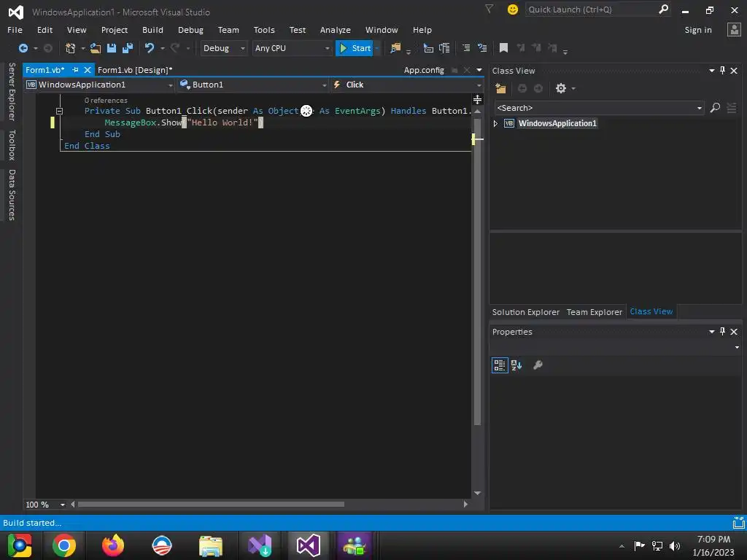Open the Debug menu
This screenshot has height=560, width=747.
click(190, 30)
